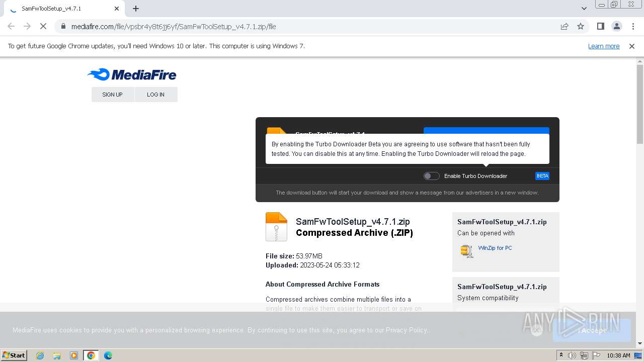Select the SamFwToolSetup_v4.7.1 tab
This screenshot has width=644, height=362.
pos(64,9)
